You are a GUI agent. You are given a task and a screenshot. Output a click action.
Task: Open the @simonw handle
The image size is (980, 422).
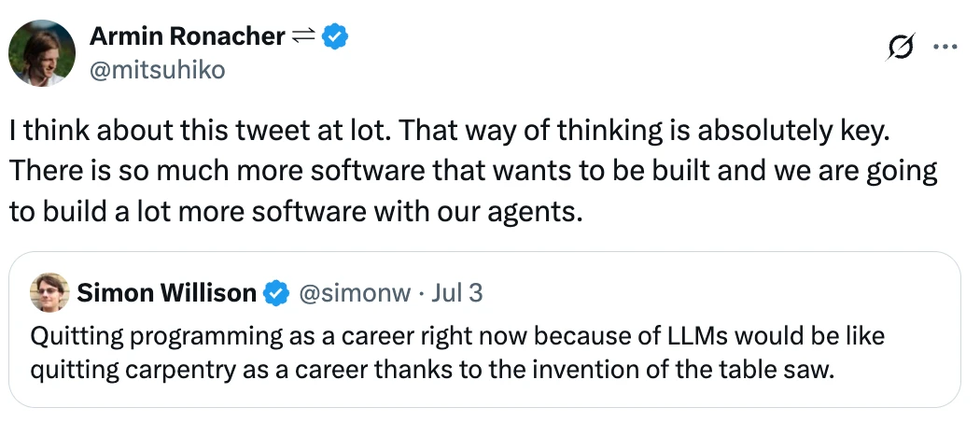pos(353,293)
